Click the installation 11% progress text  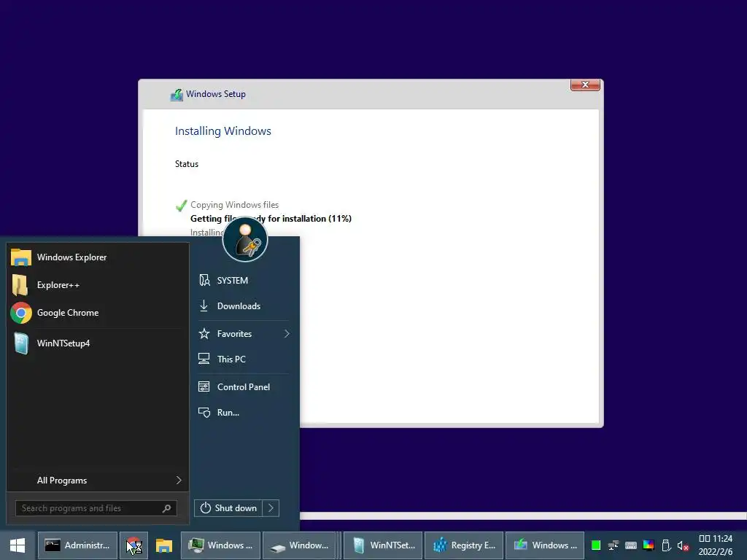pos(271,219)
